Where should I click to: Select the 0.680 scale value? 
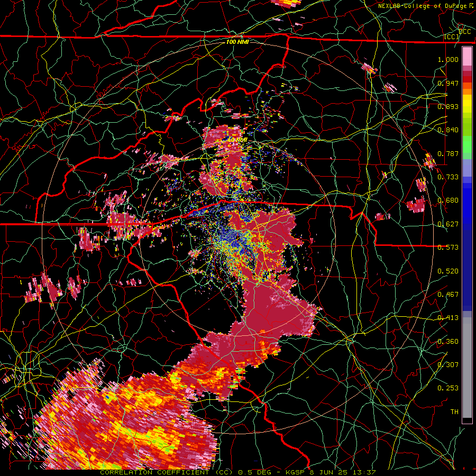(x=448, y=200)
